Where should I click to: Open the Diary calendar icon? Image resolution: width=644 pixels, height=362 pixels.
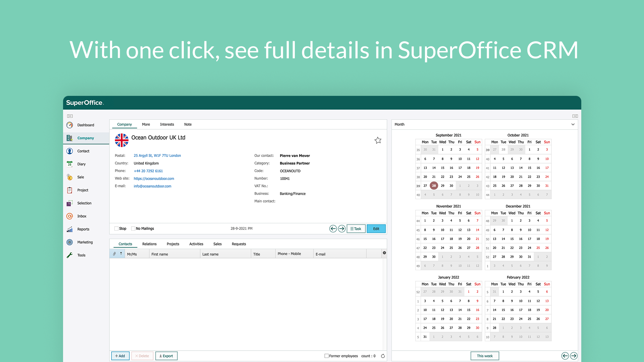pos(69,164)
